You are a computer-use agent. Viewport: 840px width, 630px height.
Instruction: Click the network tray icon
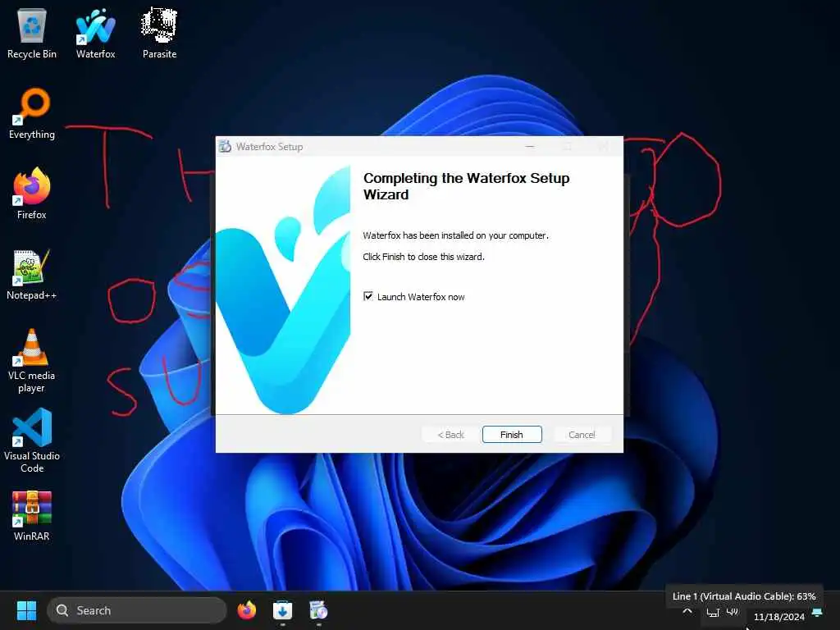[713, 612]
